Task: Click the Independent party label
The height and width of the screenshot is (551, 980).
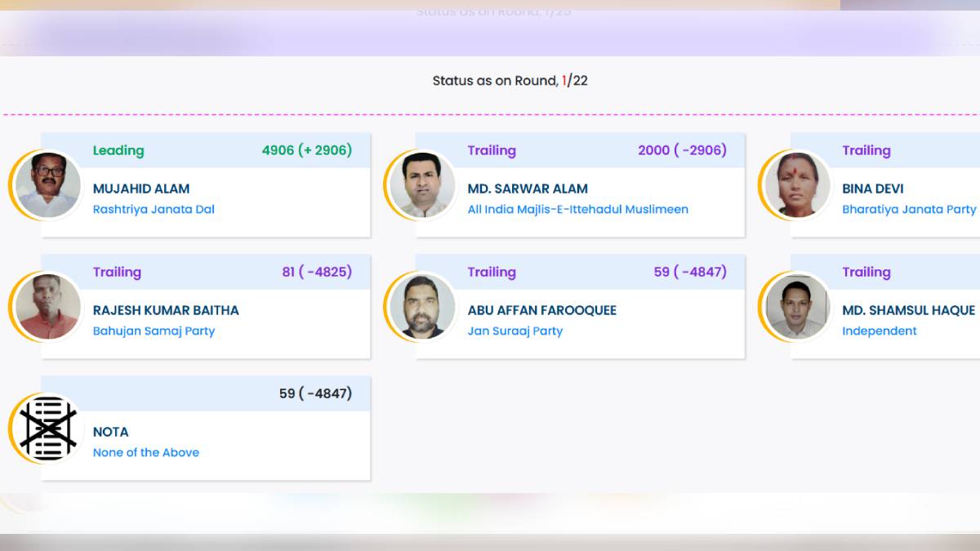Action: pos(879,331)
